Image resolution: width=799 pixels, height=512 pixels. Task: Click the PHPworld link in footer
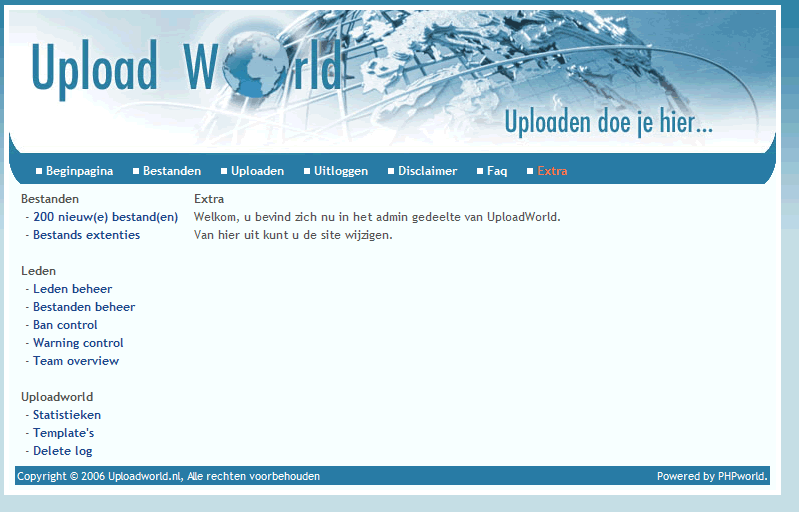click(742, 476)
